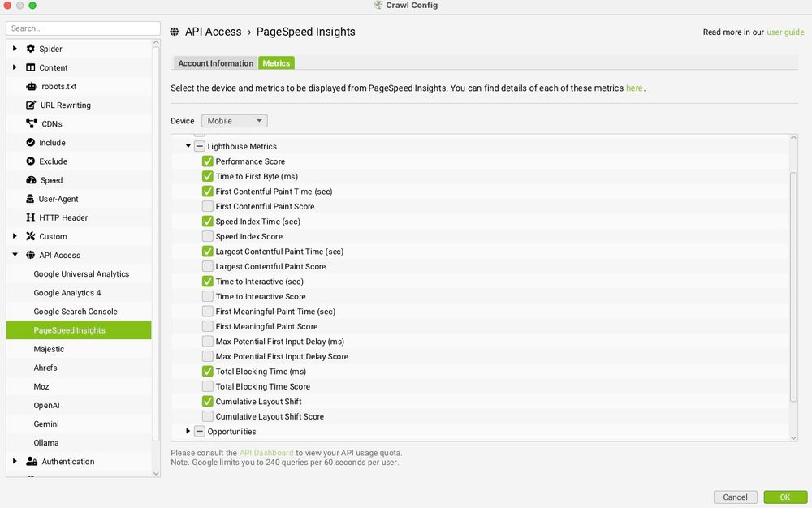
Task: Select the Metrics tab
Action: point(276,63)
